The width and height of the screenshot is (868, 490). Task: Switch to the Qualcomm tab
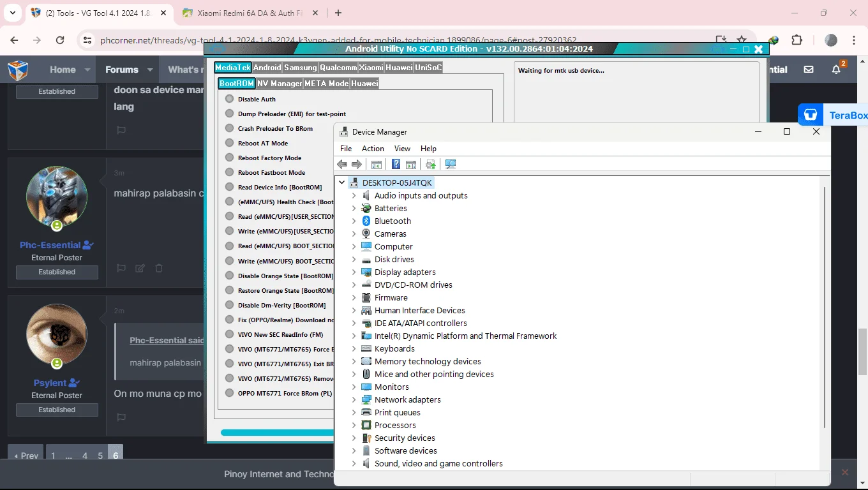(338, 67)
